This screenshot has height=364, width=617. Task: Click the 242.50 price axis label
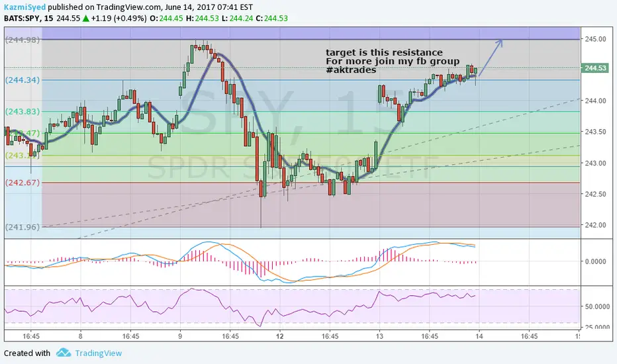[x=595, y=194]
